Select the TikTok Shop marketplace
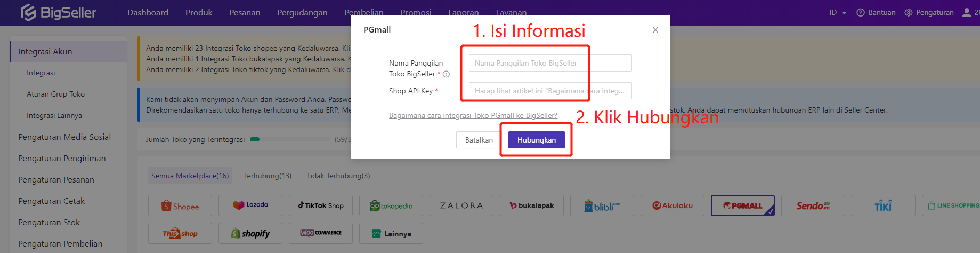Image resolution: width=980 pixels, height=253 pixels. pyautogui.click(x=321, y=205)
